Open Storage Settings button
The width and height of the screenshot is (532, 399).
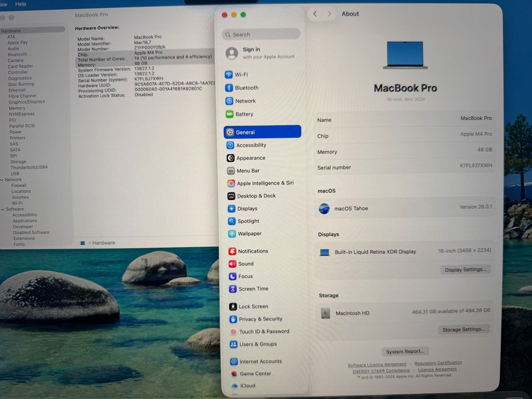coord(464,329)
